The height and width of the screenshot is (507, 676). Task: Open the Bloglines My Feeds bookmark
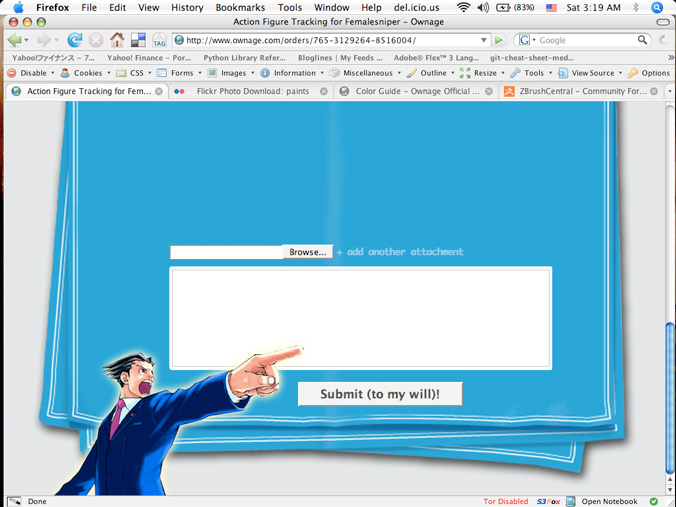340,57
